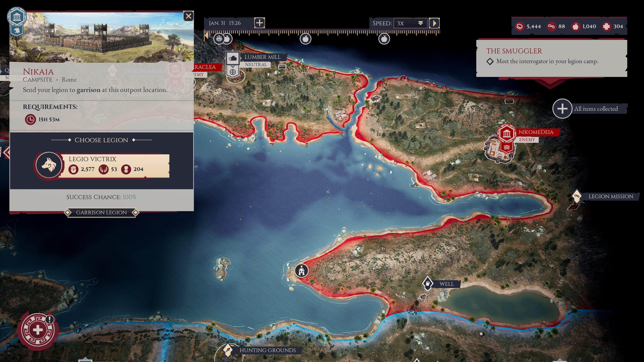Select the legion helmet marker on the peninsula
The height and width of the screenshot is (362, 644).
click(301, 270)
